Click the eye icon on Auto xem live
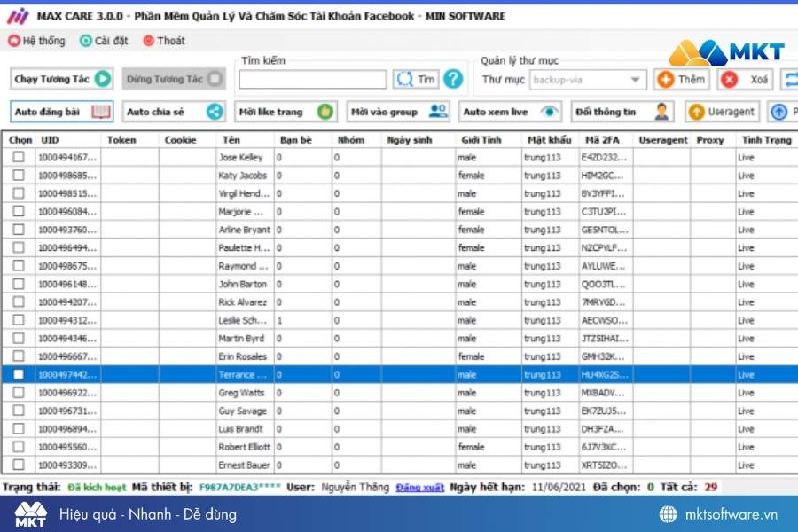The image size is (798, 532). [x=551, y=112]
